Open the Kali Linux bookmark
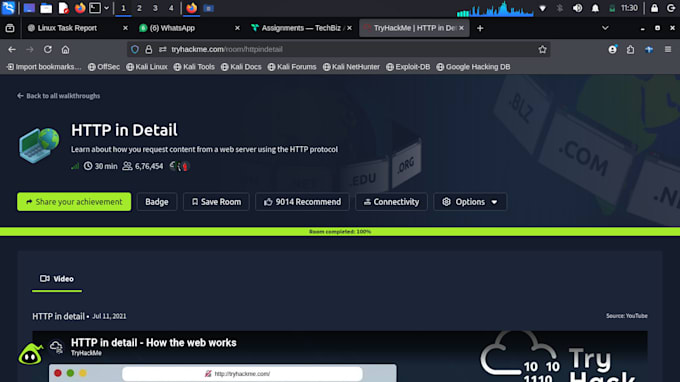Image resolution: width=680 pixels, height=382 pixels. tap(147, 67)
